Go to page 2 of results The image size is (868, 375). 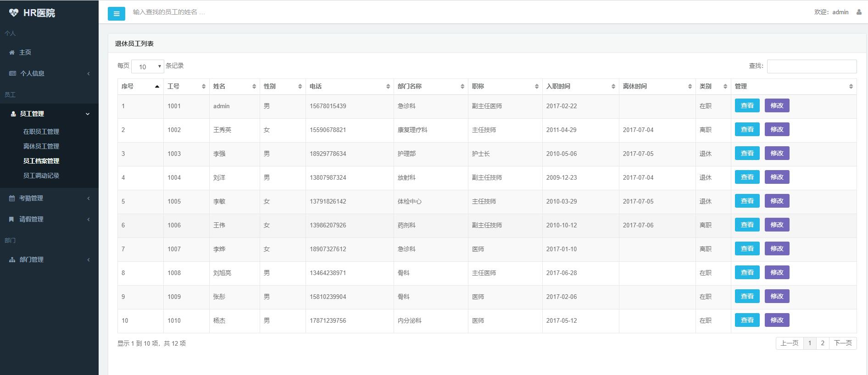(823, 343)
